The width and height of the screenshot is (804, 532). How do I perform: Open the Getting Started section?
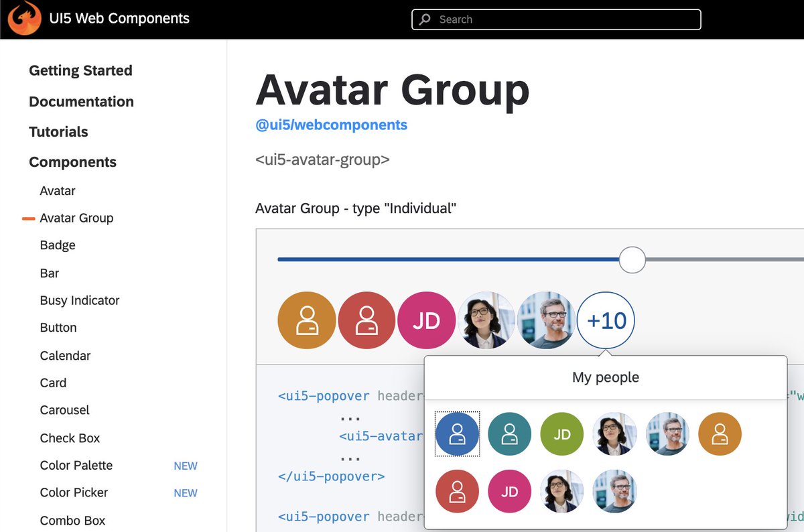coord(80,70)
